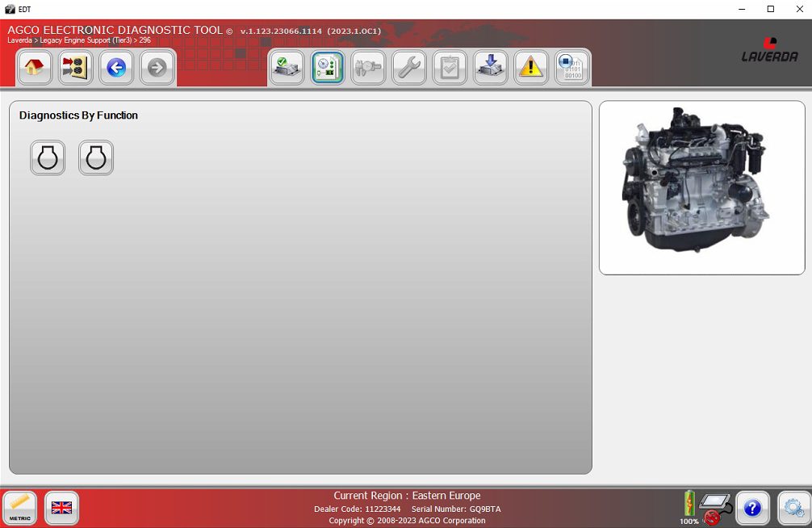The height and width of the screenshot is (528, 812).
Task: Select the second engine function icon
Action: coord(95,157)
